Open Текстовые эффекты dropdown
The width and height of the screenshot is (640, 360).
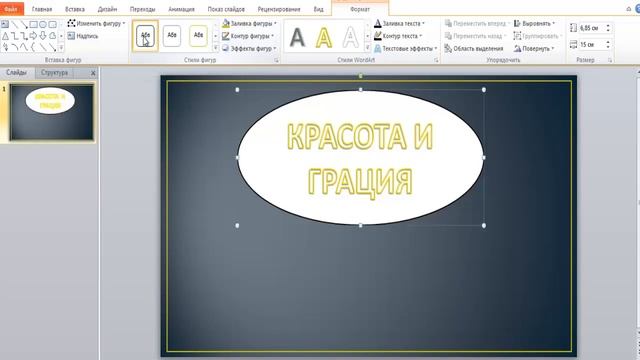click(406, 48)
